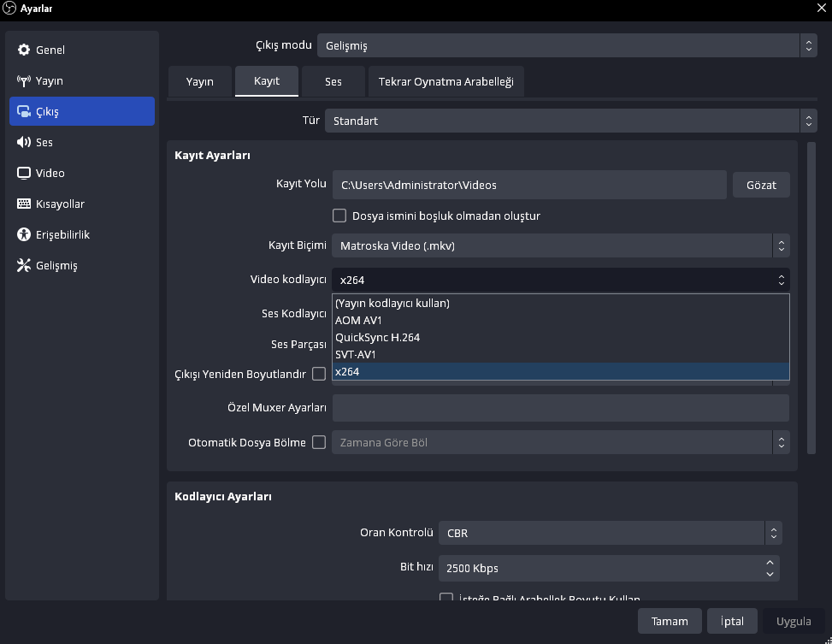Click the Kısayollar keyboard icon
832x644 pixels.
coord(24,204)
